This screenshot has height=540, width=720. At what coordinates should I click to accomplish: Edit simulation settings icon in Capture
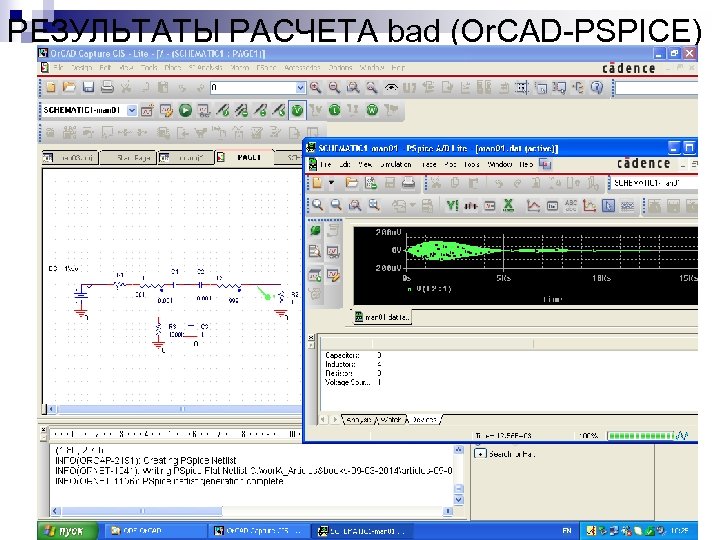(166, 110)
